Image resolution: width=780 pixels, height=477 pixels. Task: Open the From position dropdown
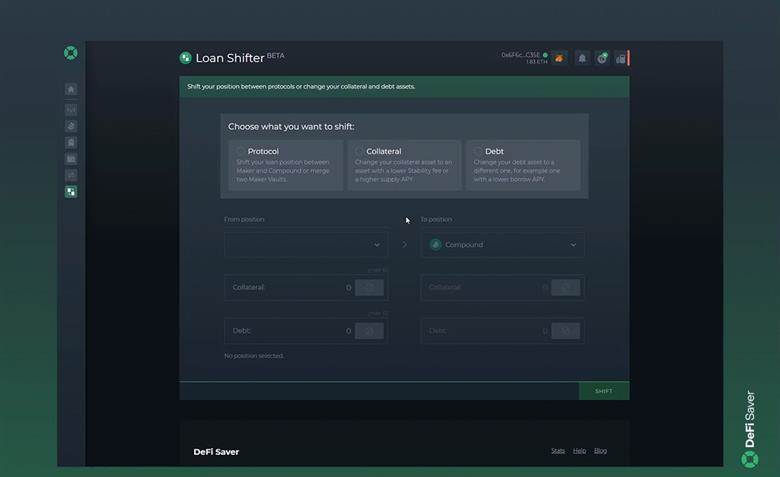tap(306, 245)
